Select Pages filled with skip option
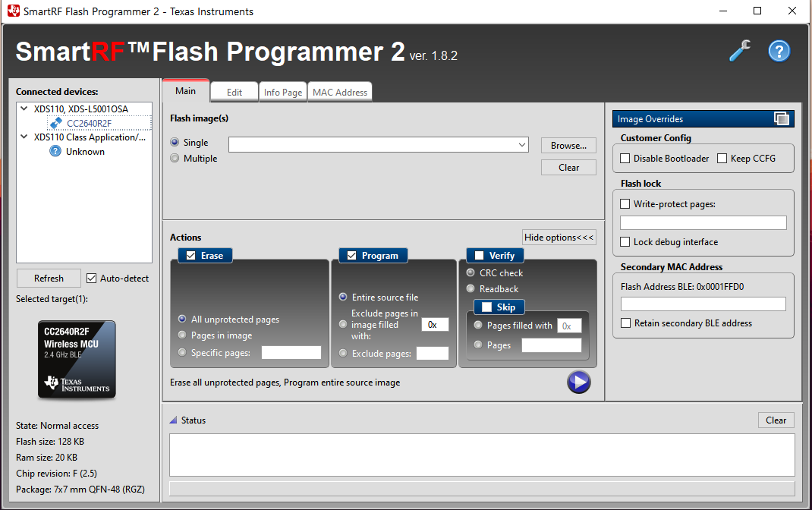Image resolution: width=812 pixels, height=510 pixels. pyautogui.click(x=478, y=325)
